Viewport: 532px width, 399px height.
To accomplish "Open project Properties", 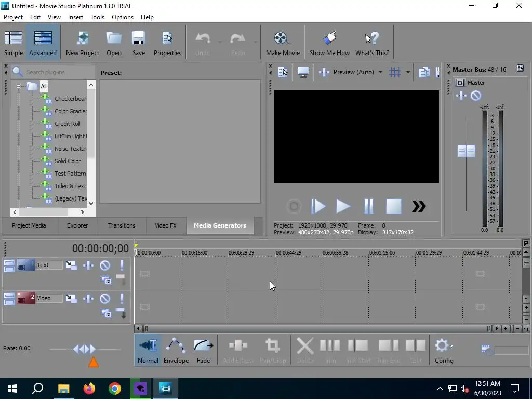I will tap(167, 43).
